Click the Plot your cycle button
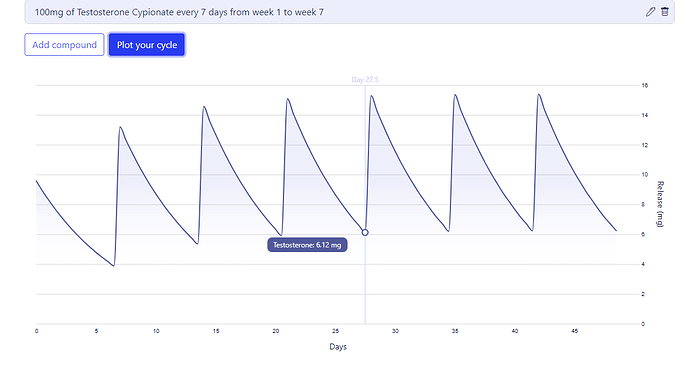690x366 pixels. coord(147,45)
